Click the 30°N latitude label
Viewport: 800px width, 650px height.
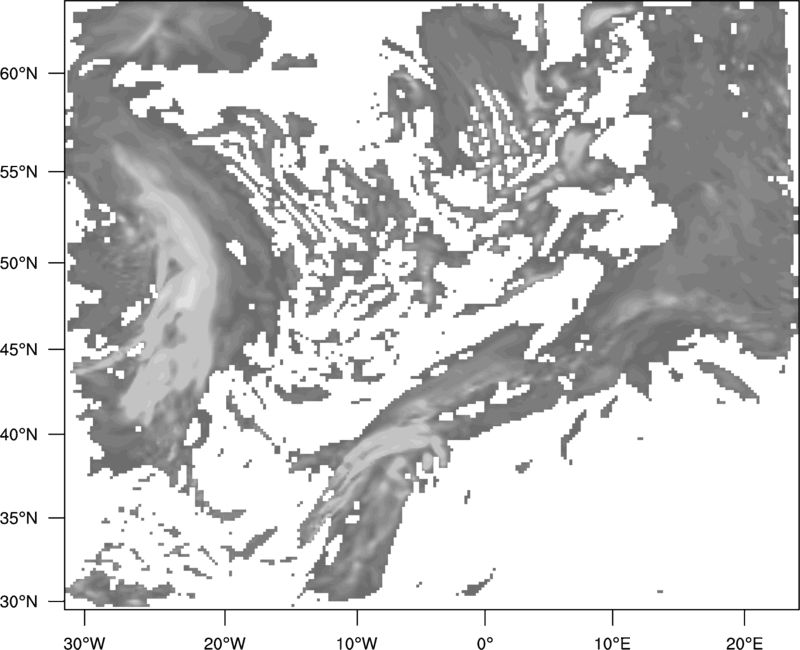click(19, 602)
